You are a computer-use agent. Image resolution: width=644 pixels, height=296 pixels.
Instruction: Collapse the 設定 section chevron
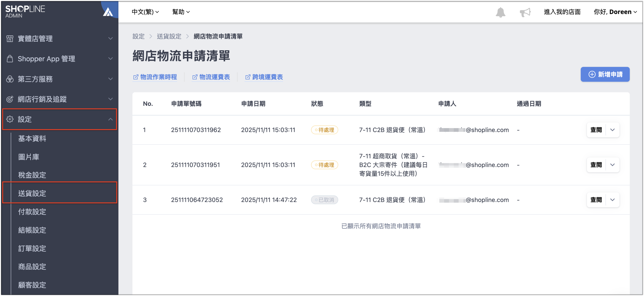[x=111, y=119]
